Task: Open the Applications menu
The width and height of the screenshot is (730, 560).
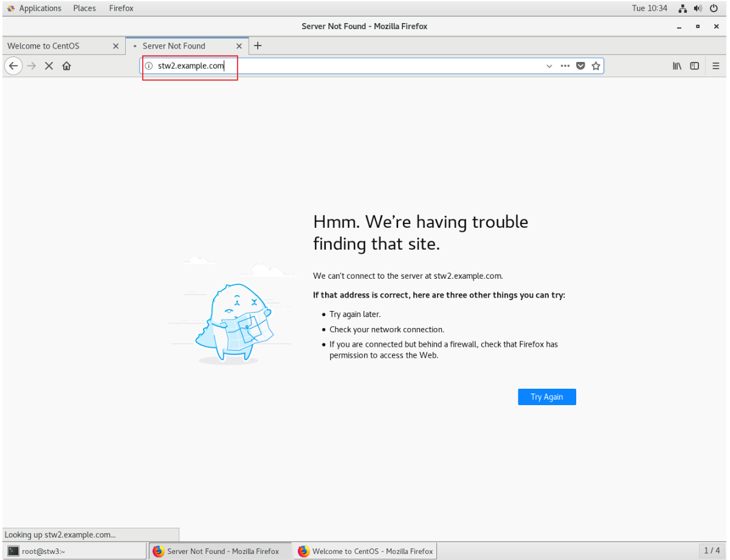Action: point(34,9)
